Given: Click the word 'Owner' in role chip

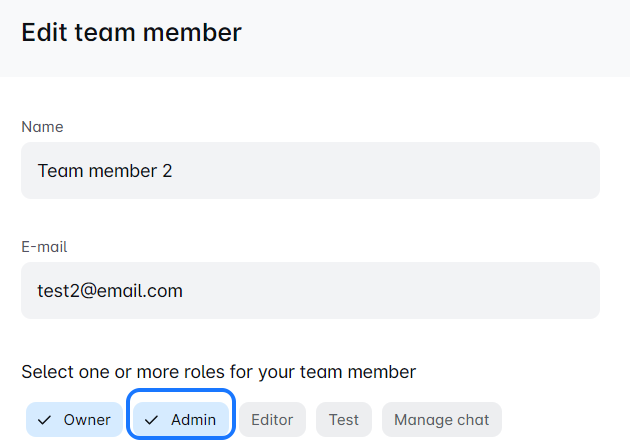Looking at the screenshot, I should tap(87, 420).
